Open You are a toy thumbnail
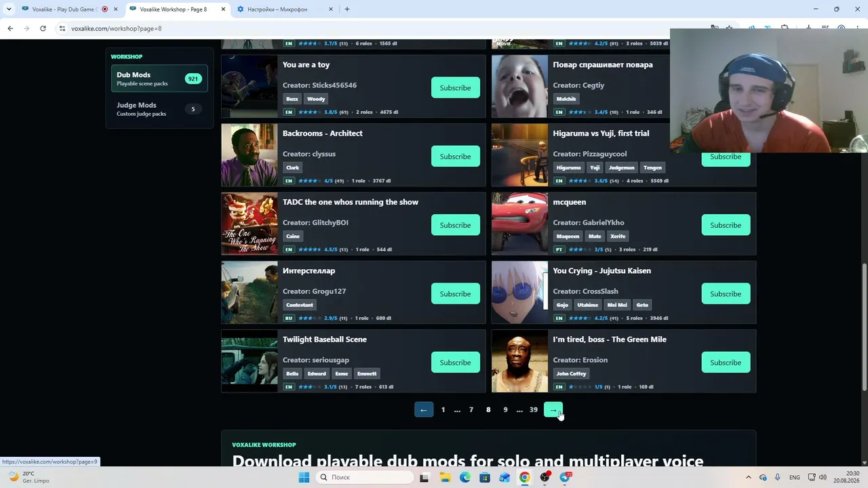Viewport: 868px width, 488px height. 250,87
